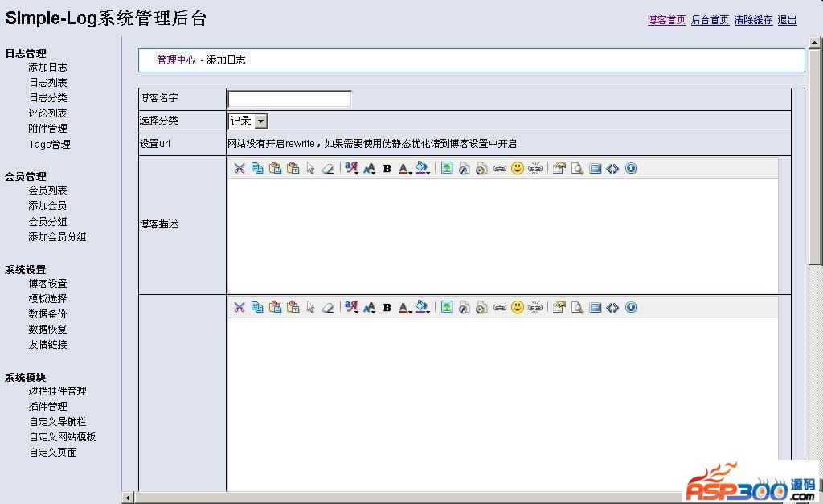Insert image using 博客描述 editor toolbar icon

pos(447,168)
